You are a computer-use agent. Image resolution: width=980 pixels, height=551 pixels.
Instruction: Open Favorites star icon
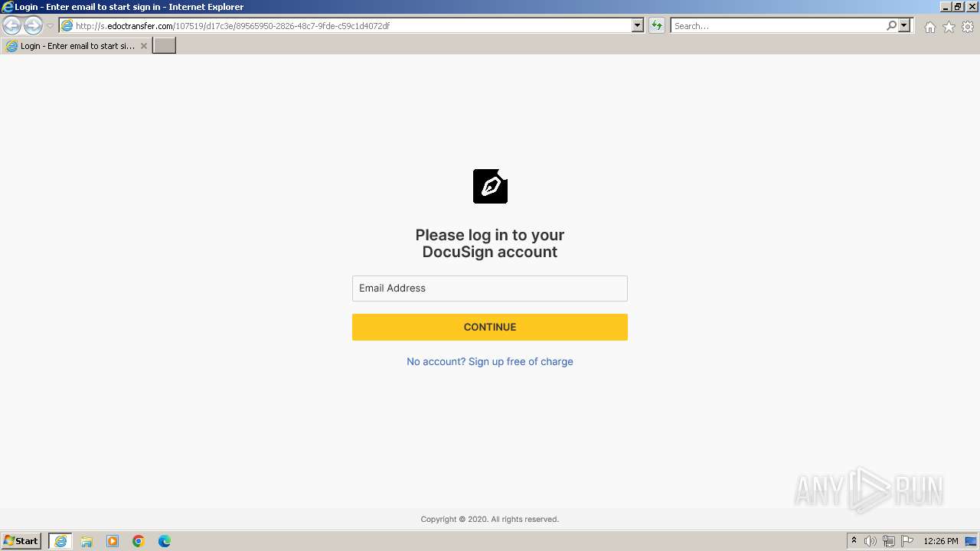click(x=949, y=27)
